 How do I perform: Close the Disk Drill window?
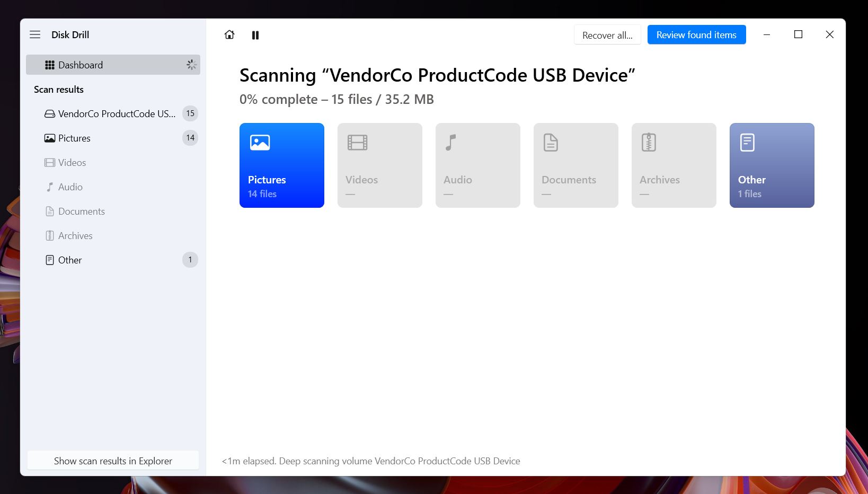tap(830, 34)
